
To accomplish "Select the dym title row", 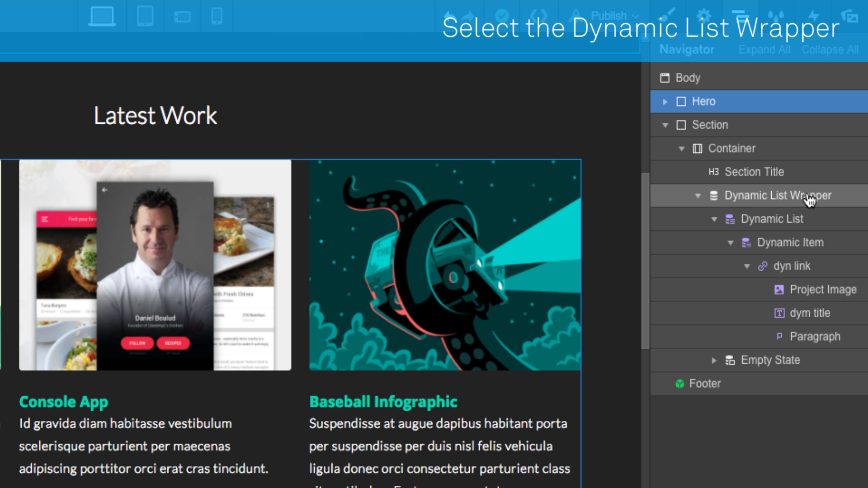I will [759, 313].
